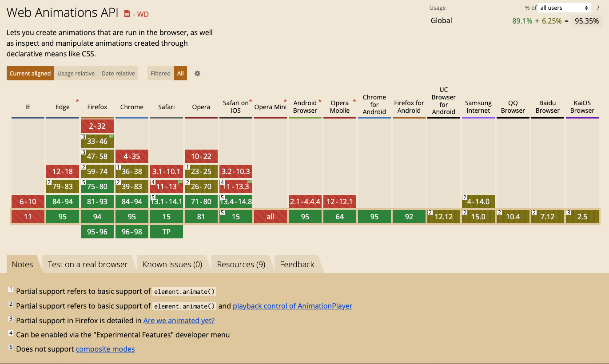Screen dimensions: 609x364
Task: Click the Samsung Internet column header
Action: point(478,107)
